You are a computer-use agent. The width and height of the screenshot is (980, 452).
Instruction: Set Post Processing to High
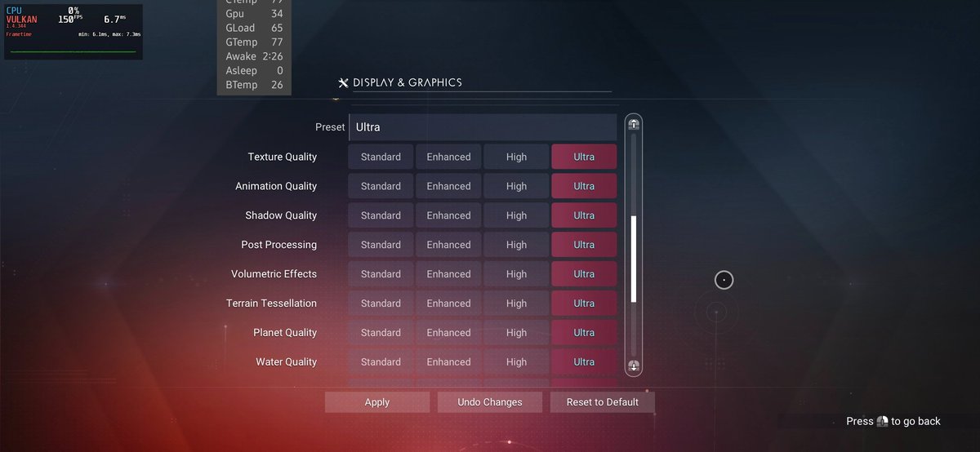tap(516, 245)
